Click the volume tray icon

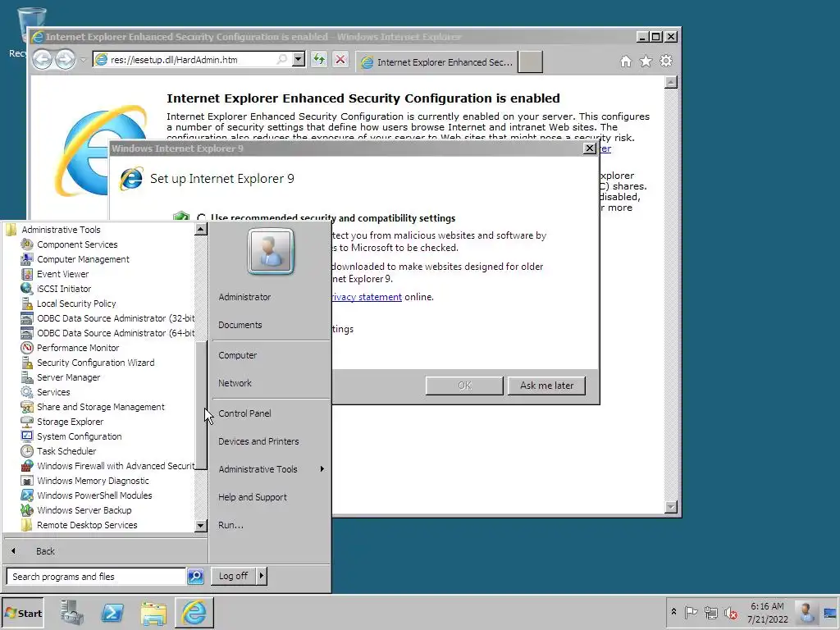pos(731,612)
